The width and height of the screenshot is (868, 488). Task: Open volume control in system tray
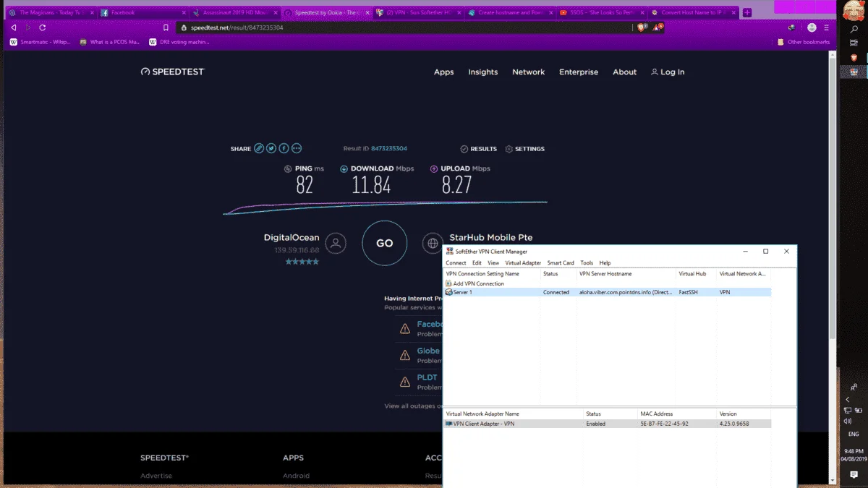tap(848, 420)
